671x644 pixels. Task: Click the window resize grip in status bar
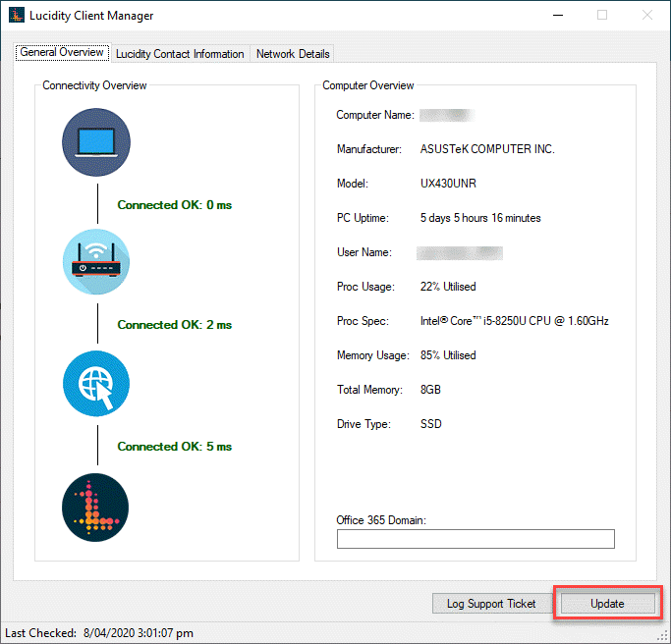(x=663, y=636)
